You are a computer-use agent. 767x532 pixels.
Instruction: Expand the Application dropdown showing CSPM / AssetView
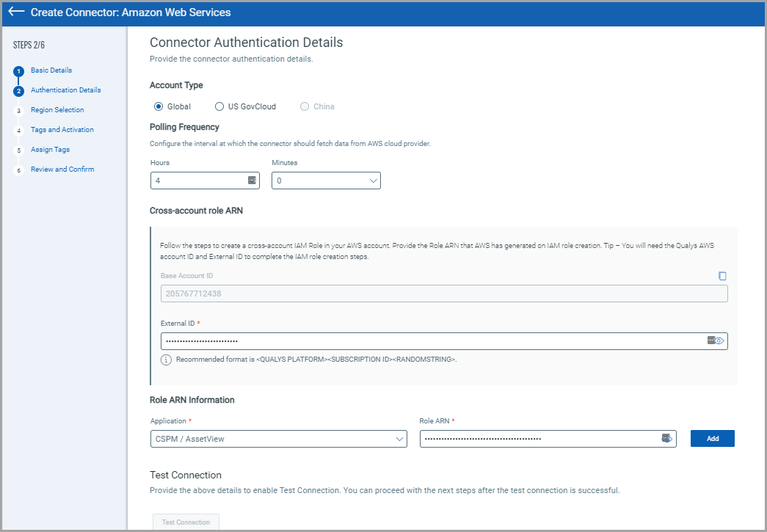point(278,439)
